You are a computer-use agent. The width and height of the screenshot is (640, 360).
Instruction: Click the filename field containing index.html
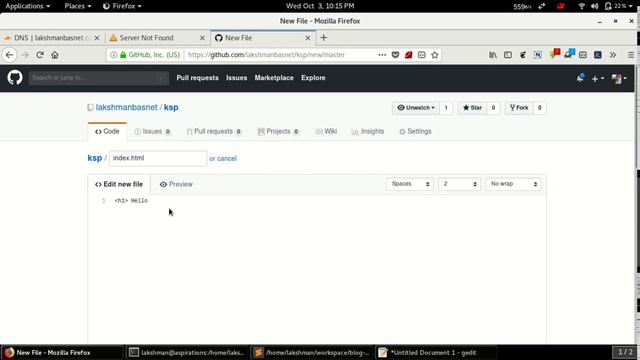click(x=158, y=158)
